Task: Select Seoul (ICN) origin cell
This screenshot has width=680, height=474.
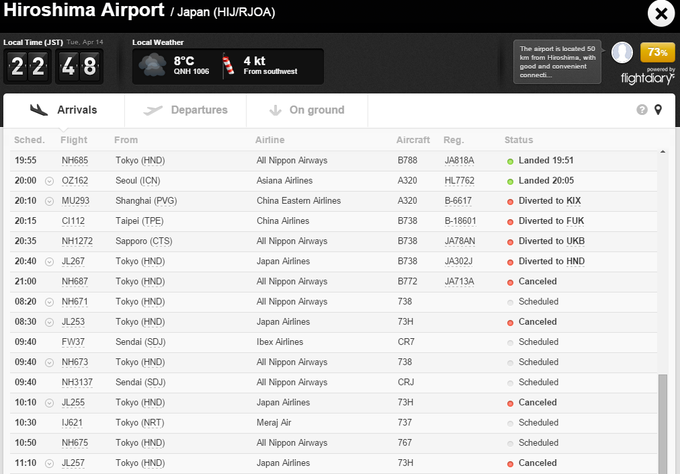Action: click(x=138, y=181)
